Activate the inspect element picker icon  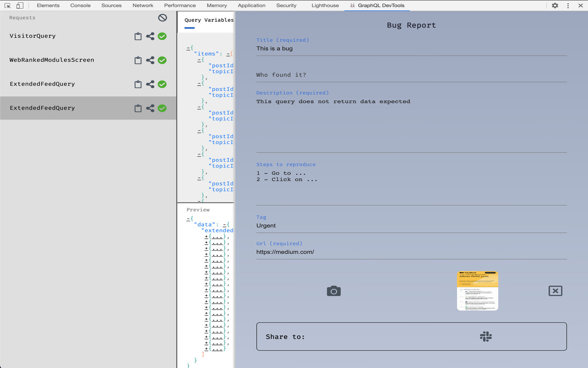coord(7,6)
